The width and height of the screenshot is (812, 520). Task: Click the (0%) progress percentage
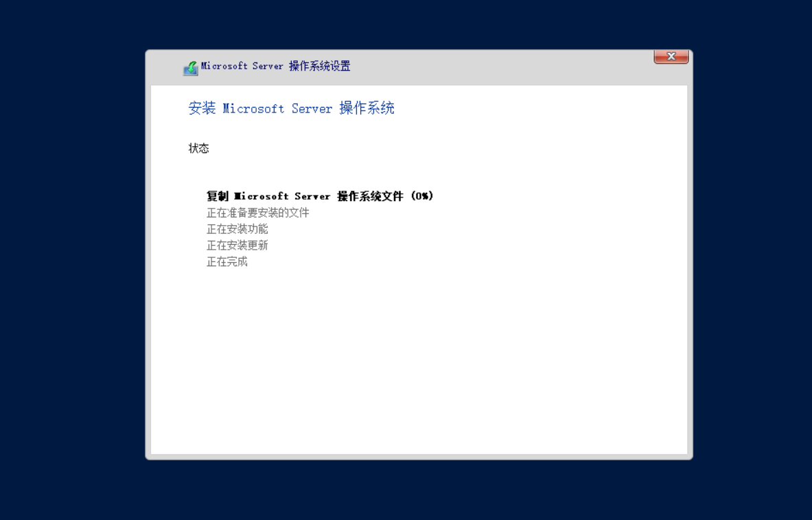pos(422,196)
